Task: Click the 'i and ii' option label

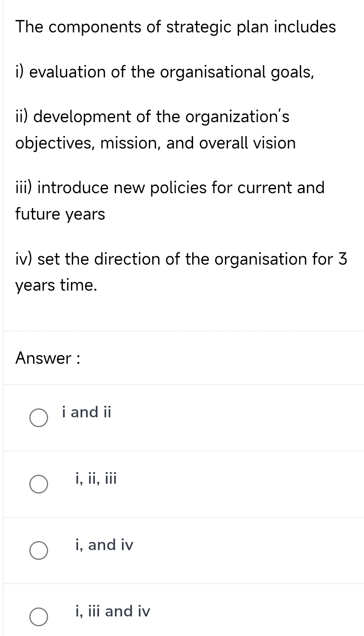Action: click(87, 412)
